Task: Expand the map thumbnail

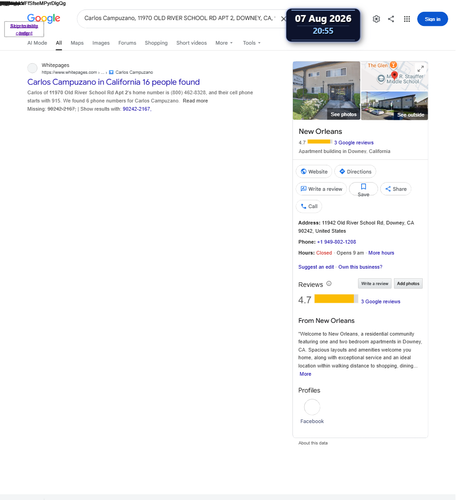Action: coord(421,69)
